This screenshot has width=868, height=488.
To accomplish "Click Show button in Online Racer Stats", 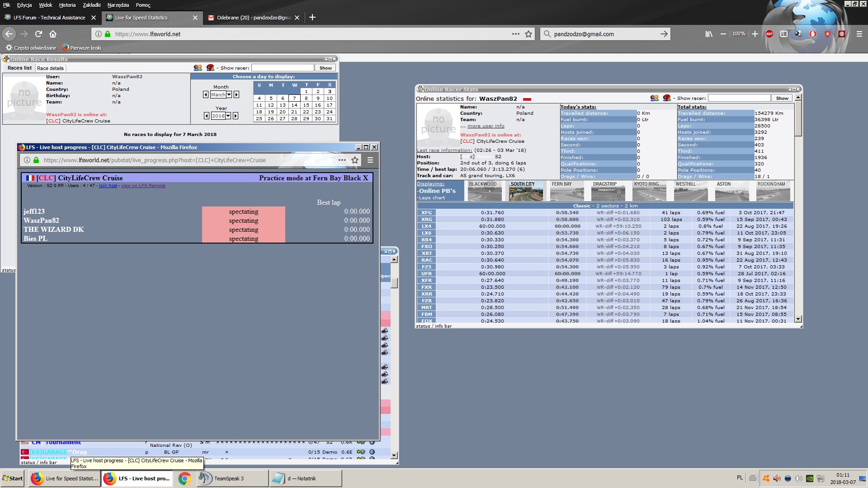I will tap(782, 98).
